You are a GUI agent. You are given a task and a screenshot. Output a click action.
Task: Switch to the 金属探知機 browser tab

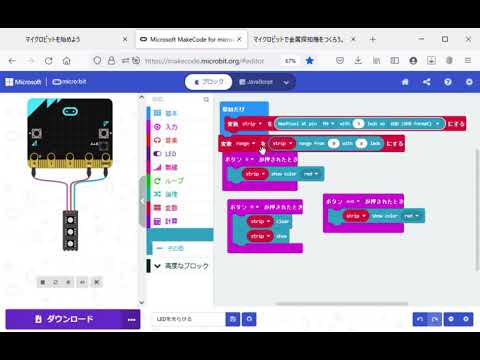(x=298, y=39)
